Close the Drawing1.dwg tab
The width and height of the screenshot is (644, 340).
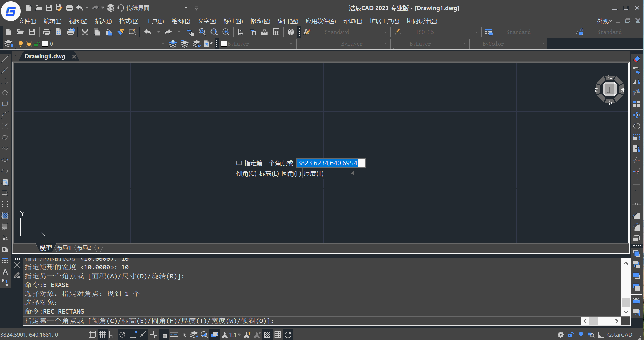pos(74,57)
